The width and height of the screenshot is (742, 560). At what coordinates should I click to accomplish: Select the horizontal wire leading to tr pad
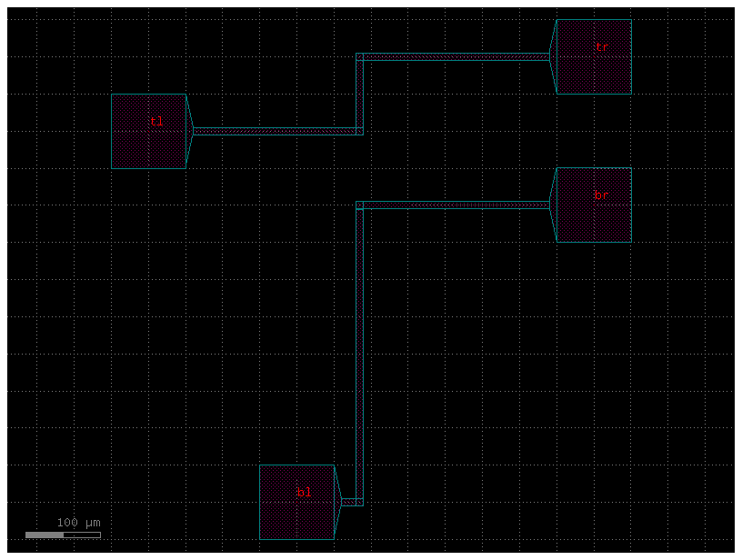455,56
